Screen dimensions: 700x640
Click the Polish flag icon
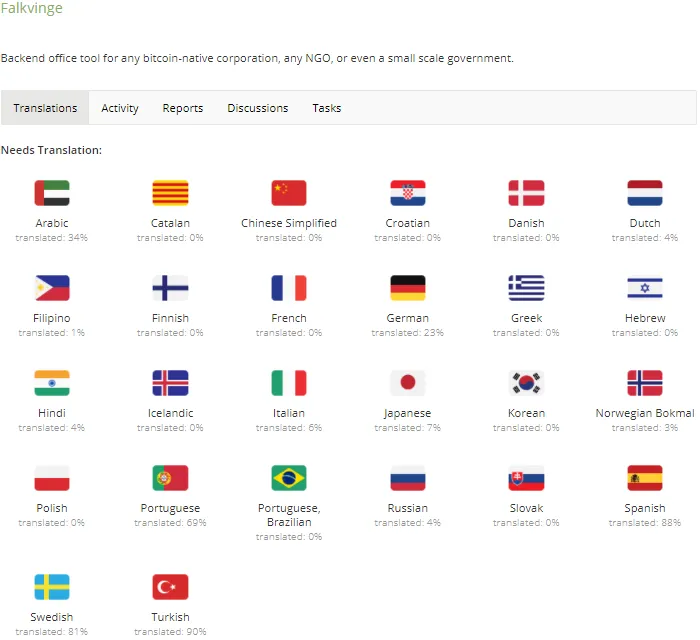[x=52, y=478]
